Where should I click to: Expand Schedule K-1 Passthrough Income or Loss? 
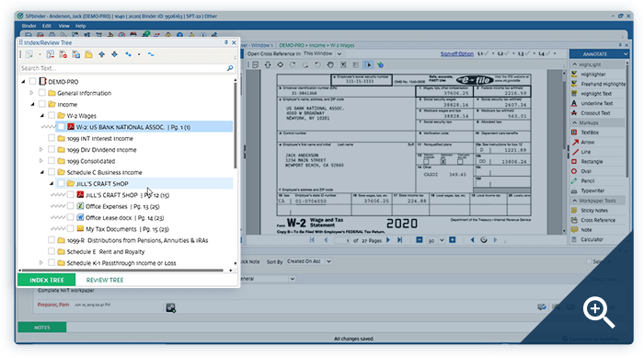(41, 262)
